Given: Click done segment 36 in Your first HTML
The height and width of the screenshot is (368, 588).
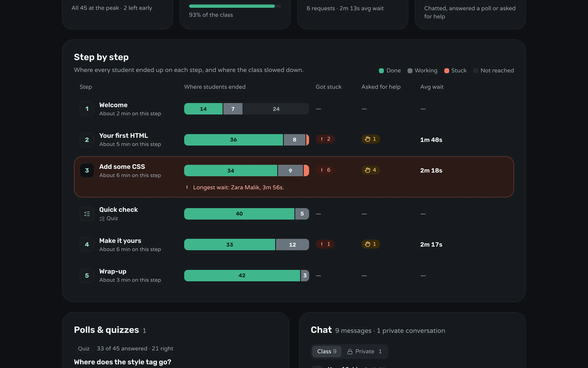Looking at the screenshot, I should pos(234,140).
